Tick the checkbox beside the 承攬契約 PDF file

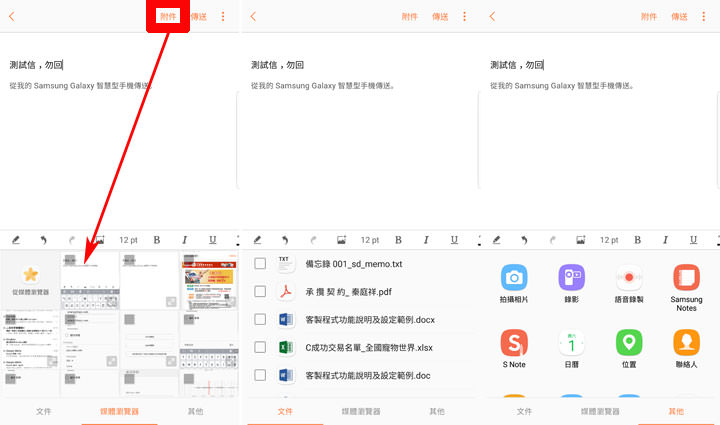point(260,292)
